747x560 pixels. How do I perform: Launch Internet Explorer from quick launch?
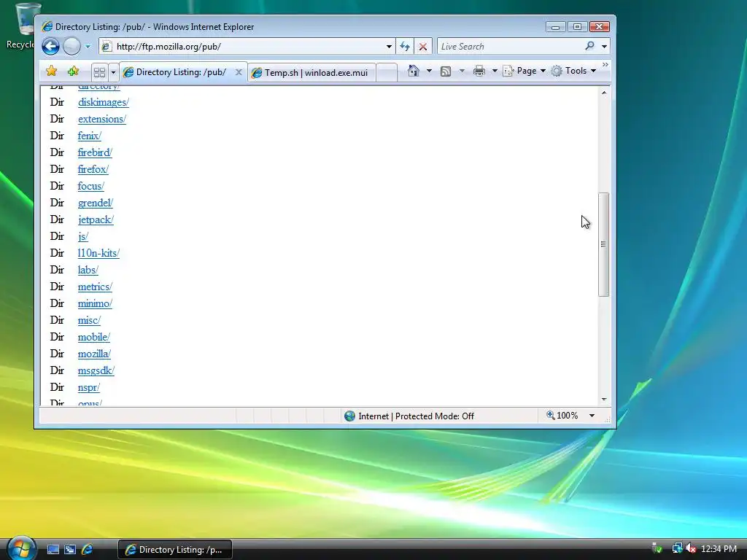pyautogui.click(x=88, y=550)
